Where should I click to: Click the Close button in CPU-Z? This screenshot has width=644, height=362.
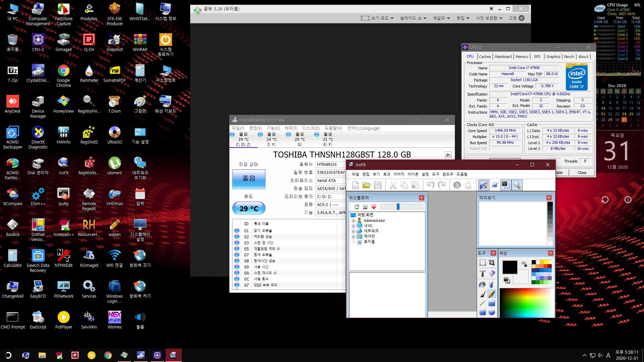(582, 173)
